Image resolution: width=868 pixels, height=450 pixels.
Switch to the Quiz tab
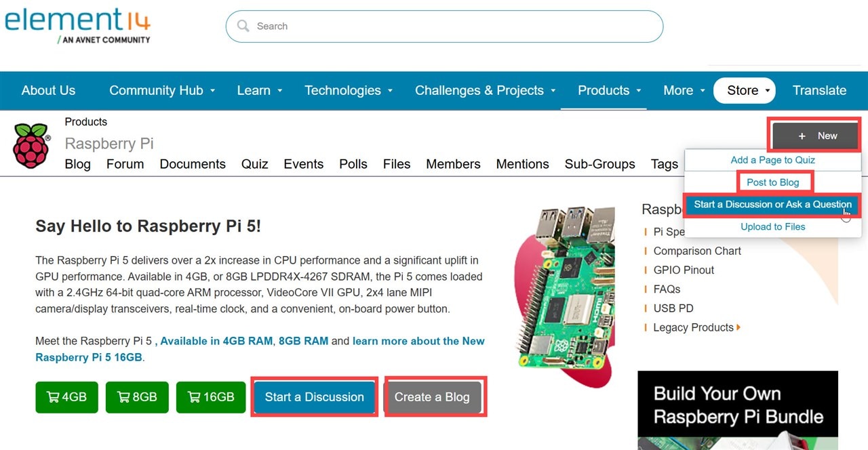254,164
